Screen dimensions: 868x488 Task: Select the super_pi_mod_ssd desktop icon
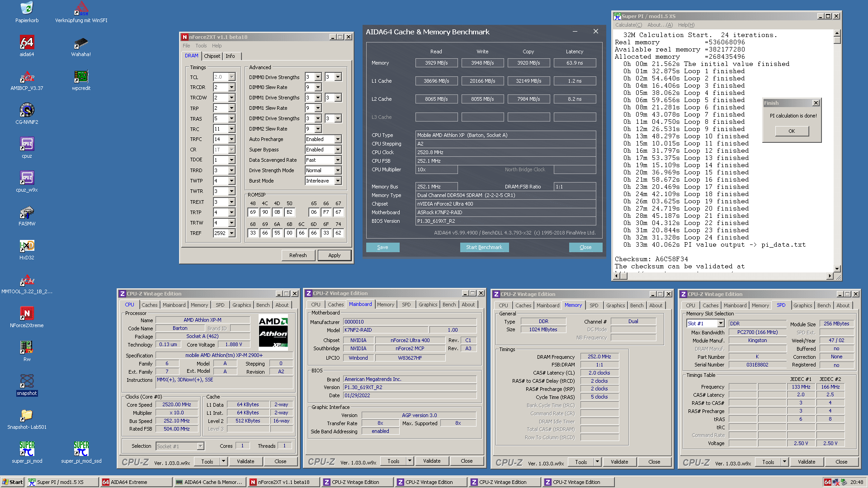pos(81,453)
